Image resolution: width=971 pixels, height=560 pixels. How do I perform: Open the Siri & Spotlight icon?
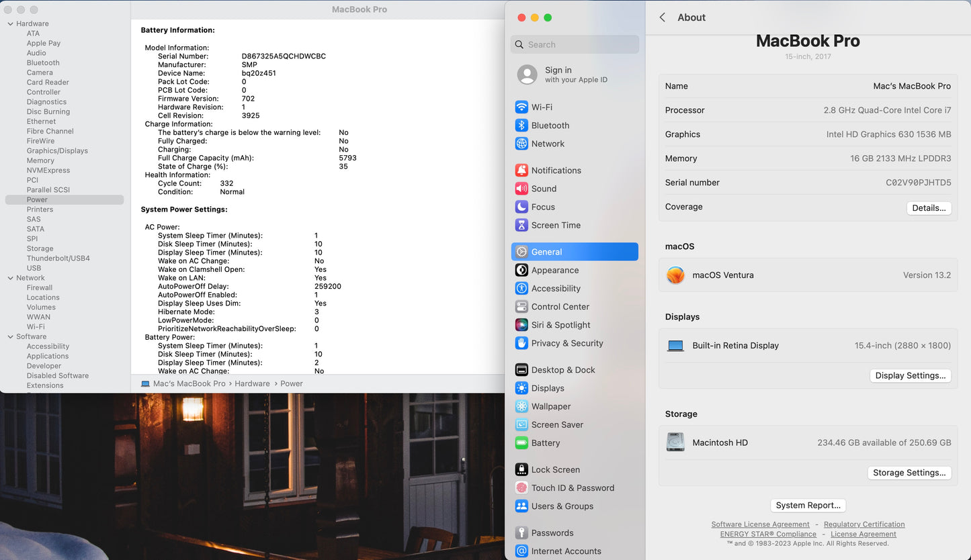(521, 325)
